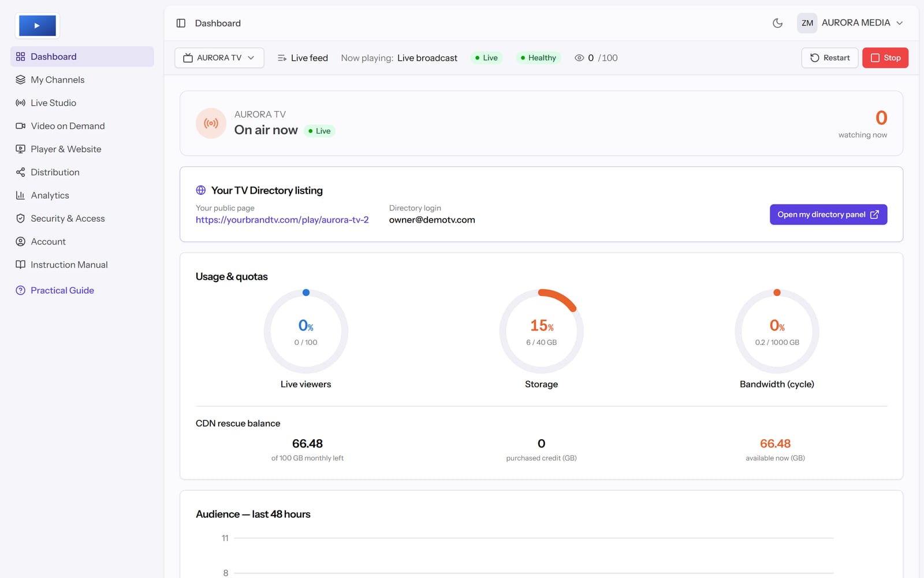Click the Distribution share icon
The width and height of the screenshot is (924, 578).
pos(21,172)
